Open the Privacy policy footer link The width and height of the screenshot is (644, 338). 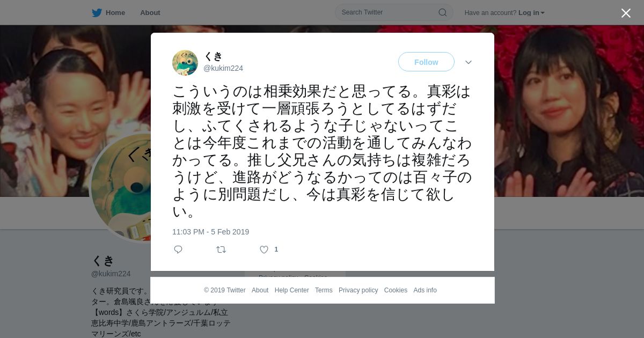[x=358, y=290]
